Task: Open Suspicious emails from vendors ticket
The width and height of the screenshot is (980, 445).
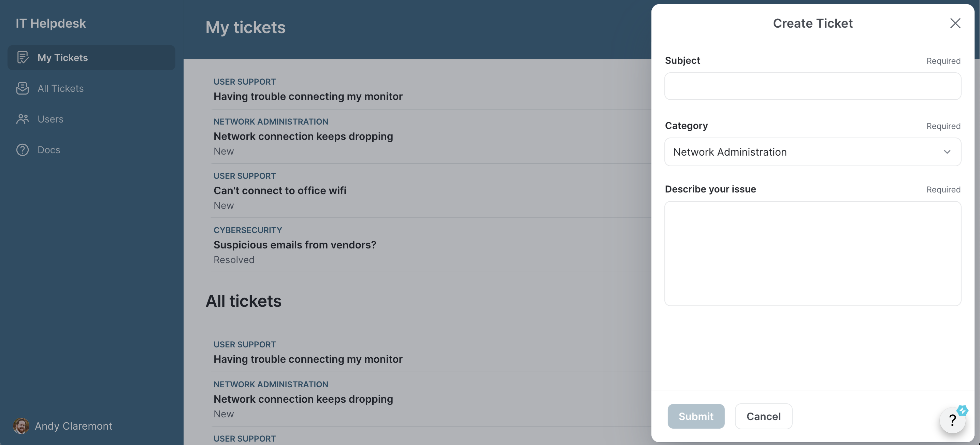Action: [295, 245]
